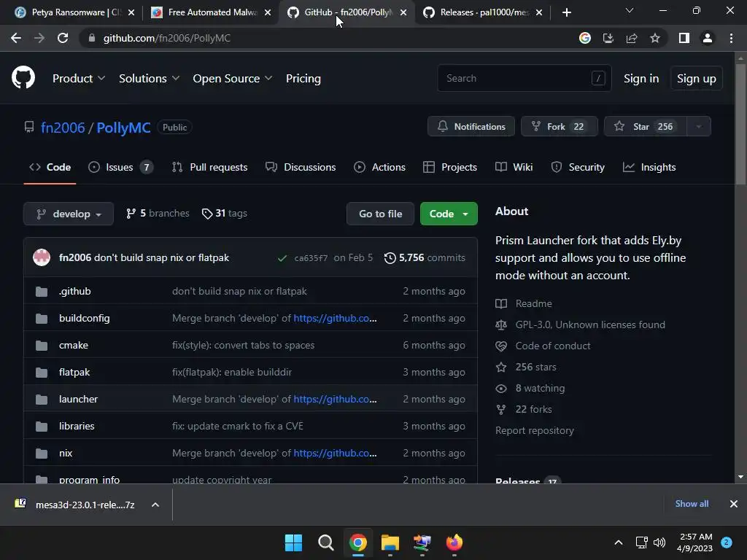Click the Pricing link
747x560 pixels.
(303, 79)
